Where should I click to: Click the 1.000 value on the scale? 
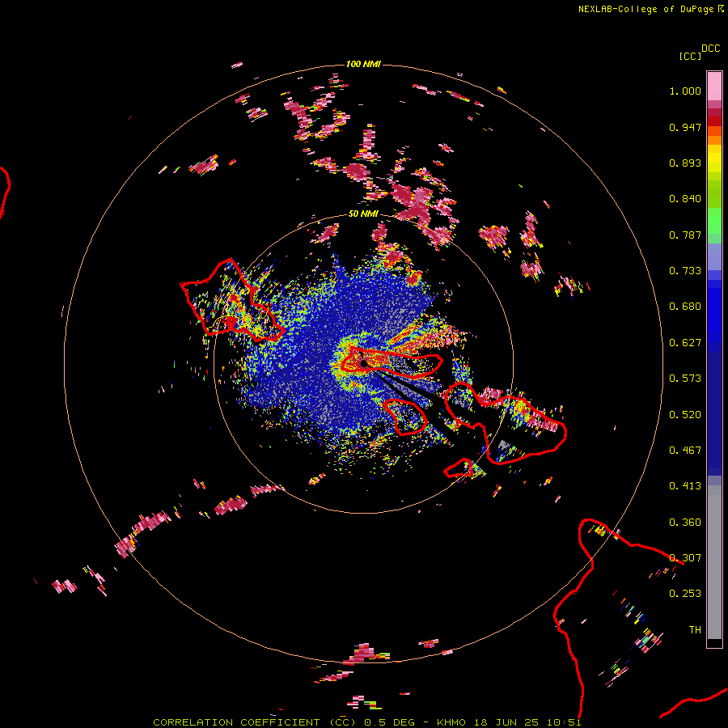pos(685,91)
